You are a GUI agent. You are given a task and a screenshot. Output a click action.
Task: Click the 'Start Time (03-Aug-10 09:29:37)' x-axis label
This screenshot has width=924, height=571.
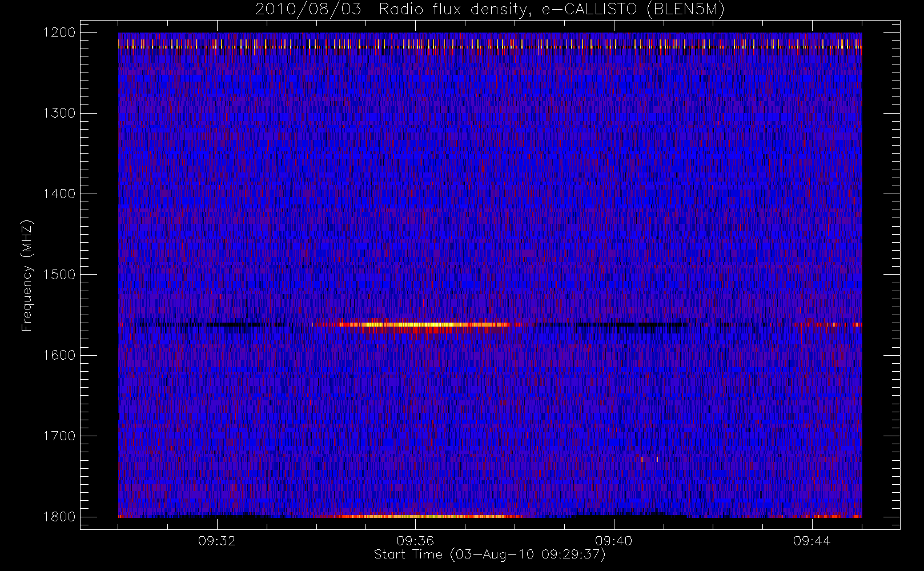[x=489, y=554]
